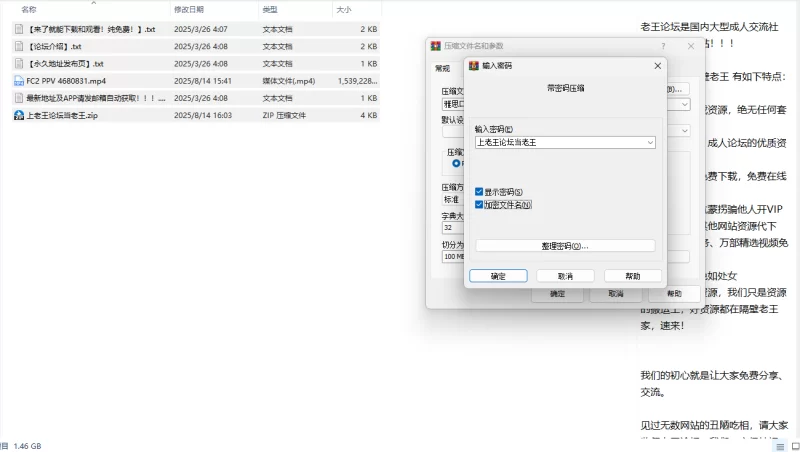
Task: Click the ZIP 压缩文件 type cell
Action: pyautogui.click(x=284, y=115)
